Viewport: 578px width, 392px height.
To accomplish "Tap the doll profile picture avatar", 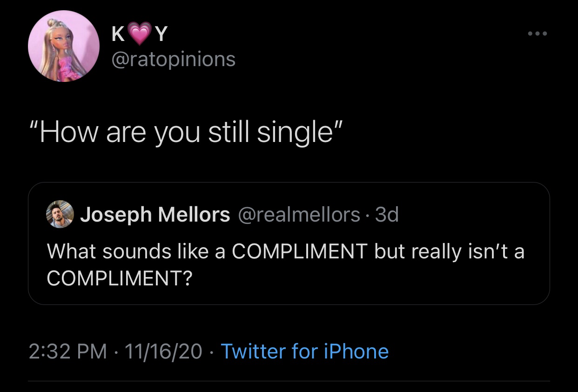I will coord(64,46).
